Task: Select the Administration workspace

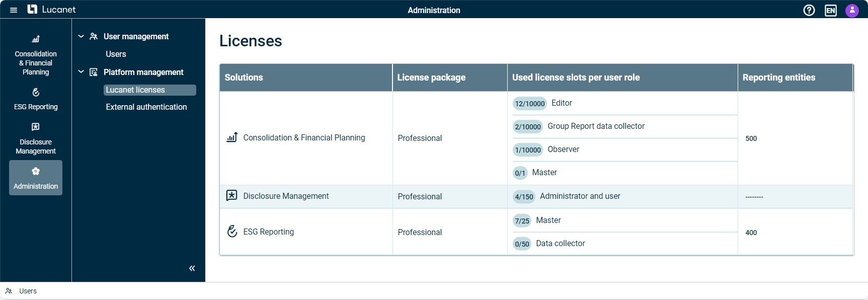Action: (x=36, y=178)
